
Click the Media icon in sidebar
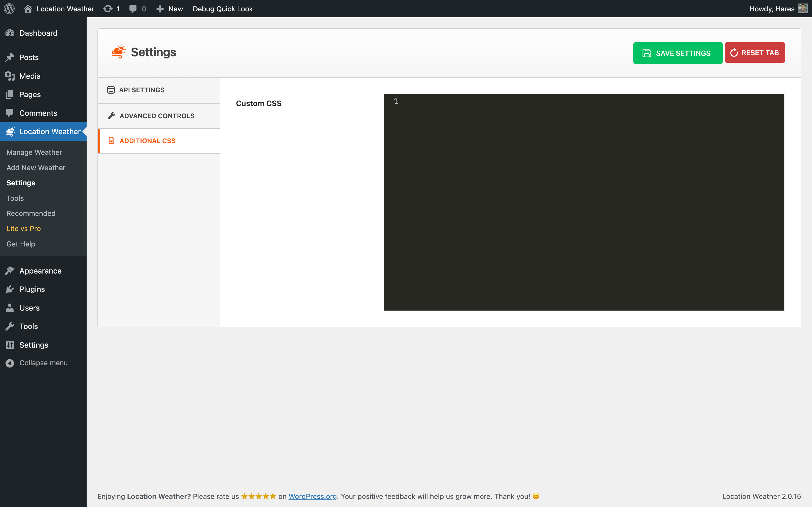click(10, 76)
